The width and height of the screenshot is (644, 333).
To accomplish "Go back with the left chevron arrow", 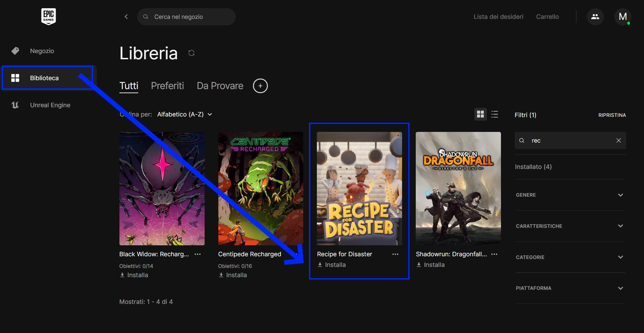I will coord(126,16).
